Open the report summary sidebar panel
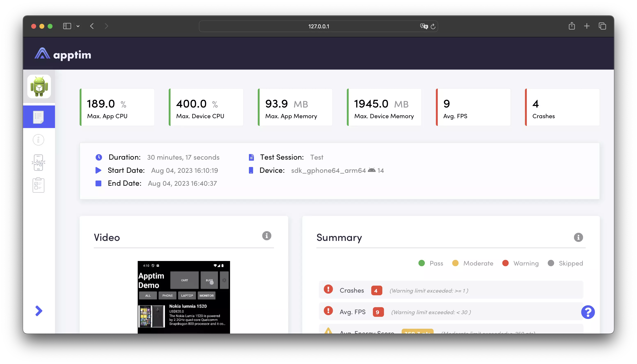Viewport: 637px width, 364px height. click(39, 117)
